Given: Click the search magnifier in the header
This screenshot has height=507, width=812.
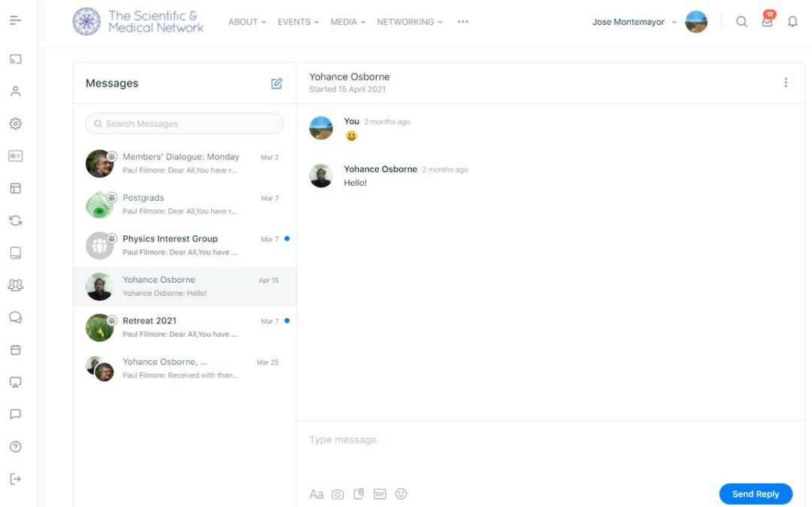Looking at the screenshot, I should [x=741, y=21].
